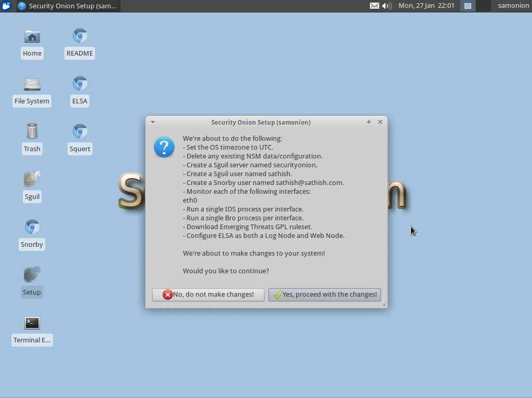Select the Security Onion Setup taskbar entry
This screenshot has width=532, height=398.
click(x=68, y=6)
